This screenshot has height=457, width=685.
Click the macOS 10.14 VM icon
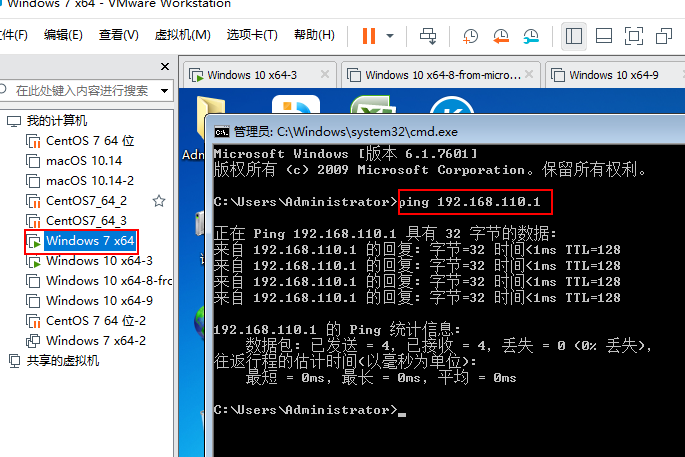point(33,161)
